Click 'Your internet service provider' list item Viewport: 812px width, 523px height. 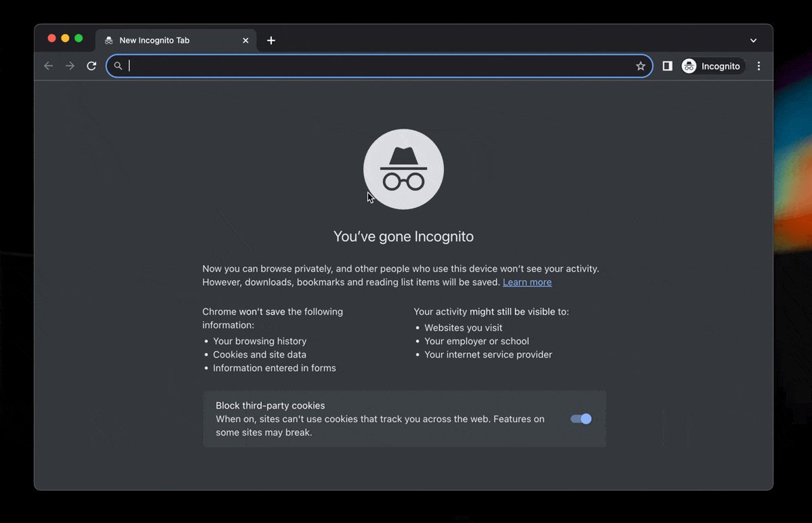pos(488,355)
